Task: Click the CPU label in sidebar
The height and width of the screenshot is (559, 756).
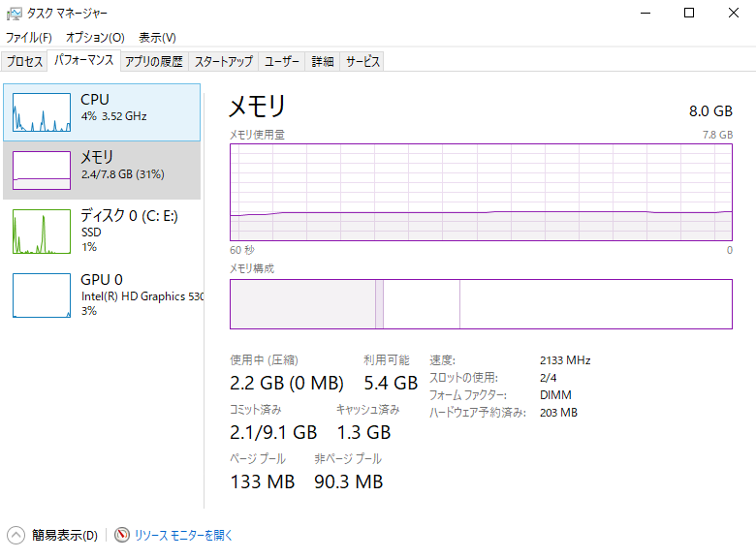Action: [95, 99]
